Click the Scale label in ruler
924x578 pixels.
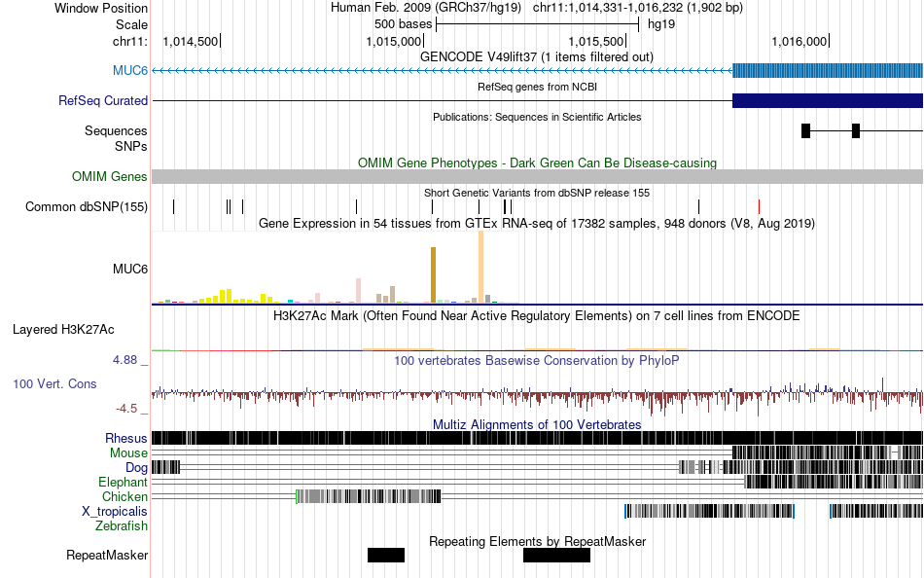[131, 24]
